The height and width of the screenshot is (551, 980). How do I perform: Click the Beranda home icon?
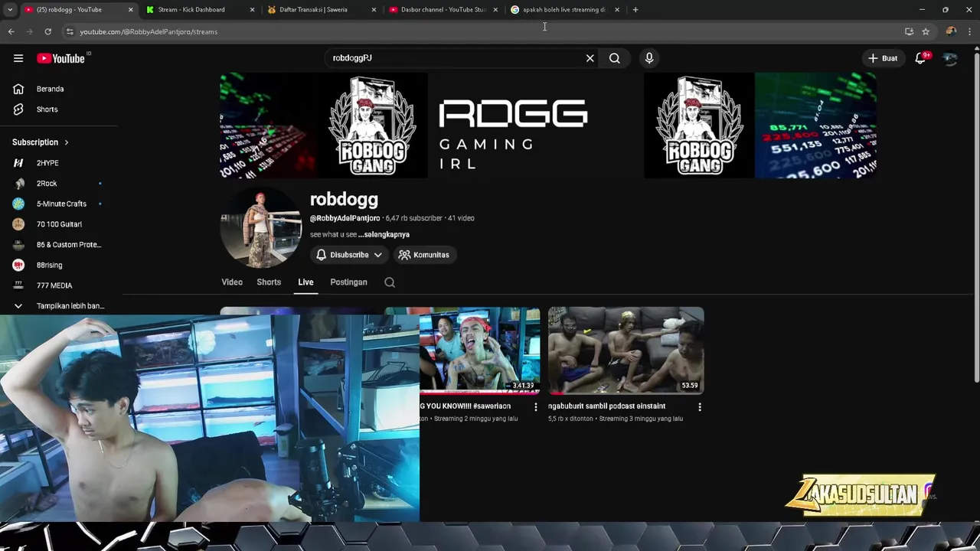(18, 89)
